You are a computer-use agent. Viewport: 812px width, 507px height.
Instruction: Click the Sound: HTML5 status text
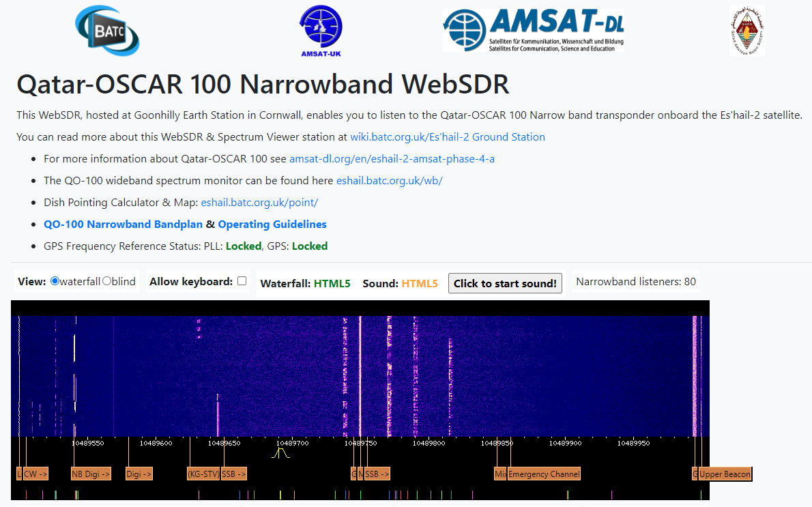401,283
